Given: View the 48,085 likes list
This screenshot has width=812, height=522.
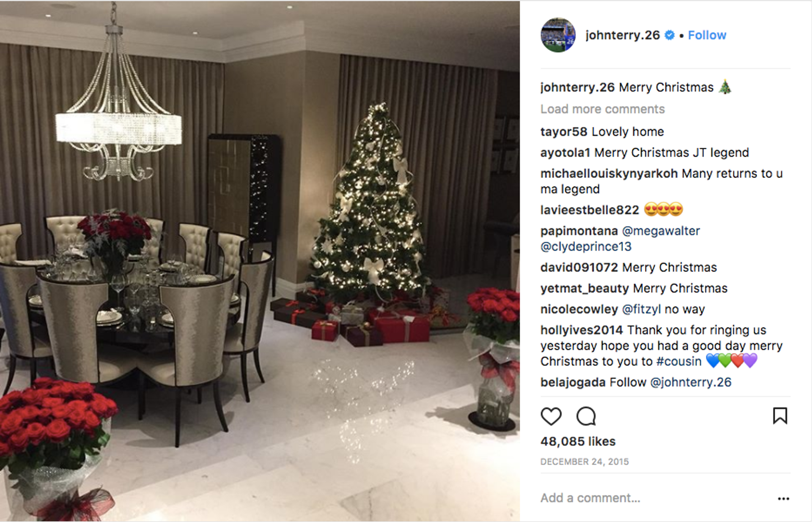Looking at the screenshot, I should tap(578, 441).
